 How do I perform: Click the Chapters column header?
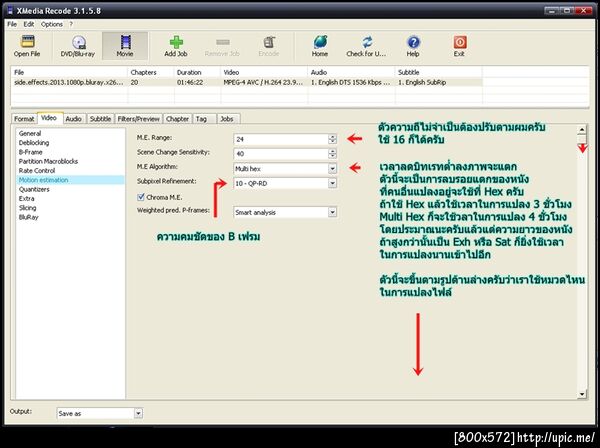point(151,72)
